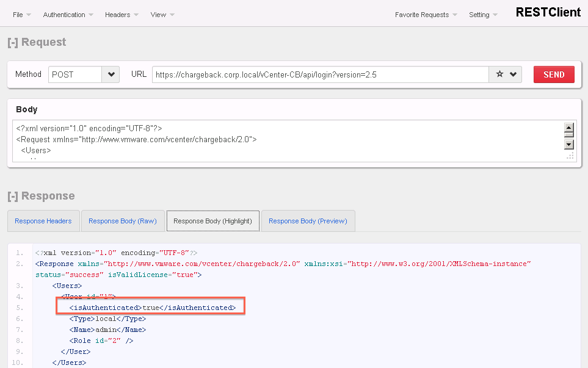Open the Authentication menu
The image size is (588, 368).
coord(68,15)
